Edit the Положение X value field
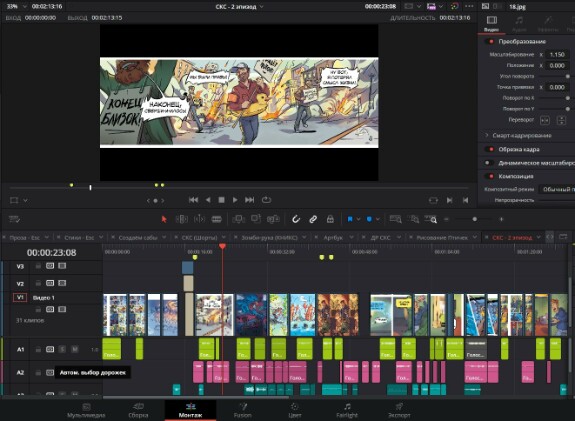The width and height of the screenshot is (575, 421). [x=557, y=66]
